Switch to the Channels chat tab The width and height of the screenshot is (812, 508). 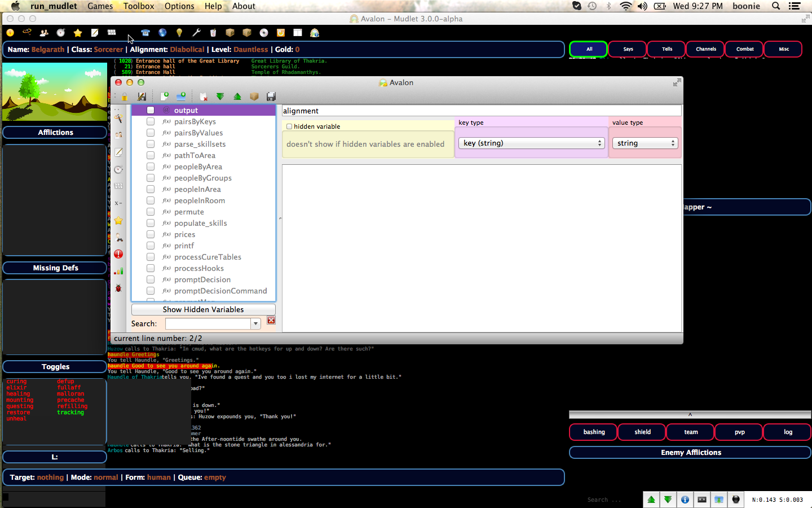[x=706, y=49]
